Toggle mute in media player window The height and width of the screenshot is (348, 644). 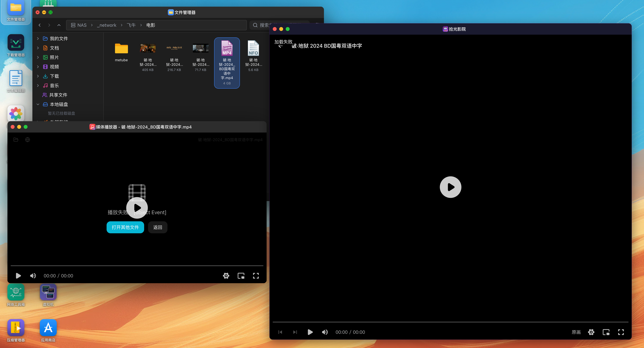point(33,276)
